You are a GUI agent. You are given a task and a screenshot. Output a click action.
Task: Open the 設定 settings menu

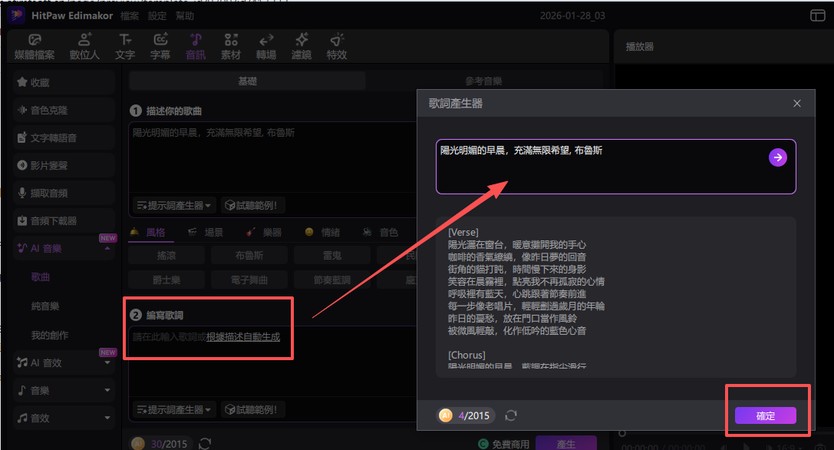tap(157, 16)
